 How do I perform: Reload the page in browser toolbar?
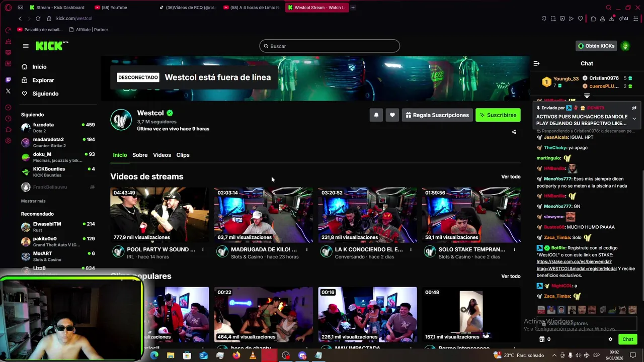point(38,19)
